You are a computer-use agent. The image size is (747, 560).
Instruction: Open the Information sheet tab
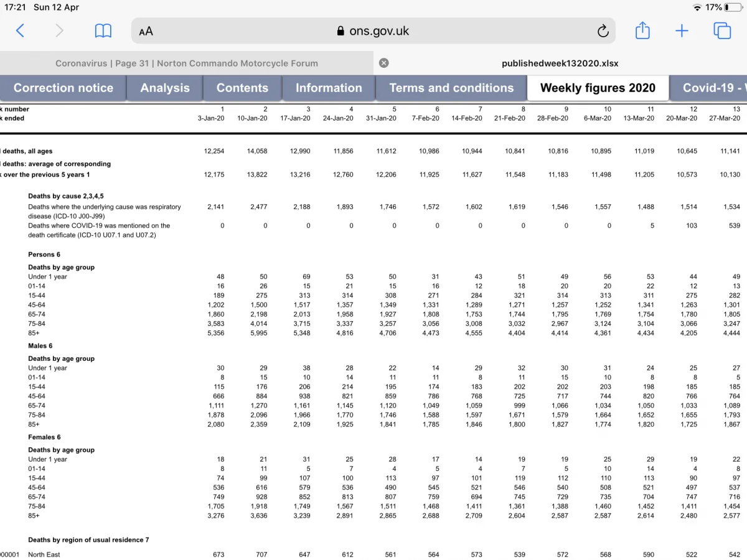click(x=329, y=88)
